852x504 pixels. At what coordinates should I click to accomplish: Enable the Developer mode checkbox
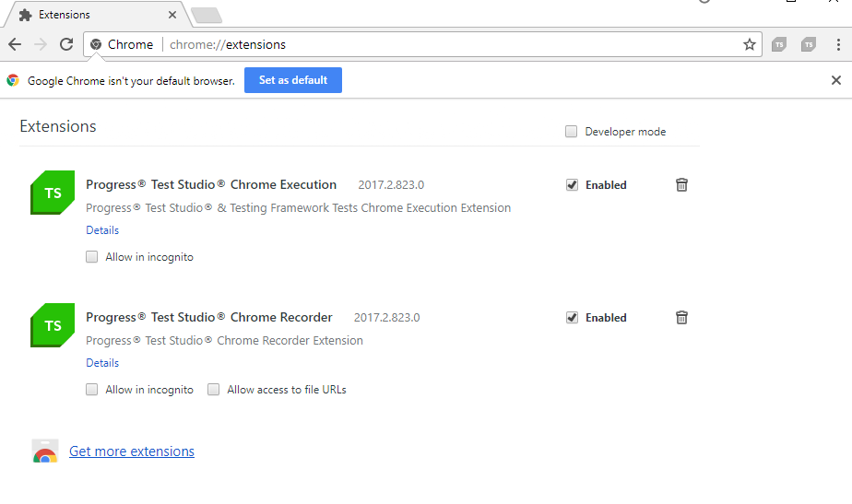[x=572, y=132]
